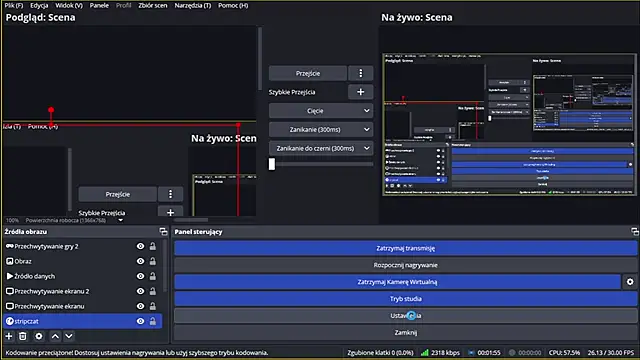Move source down with arrow icon
Viewport: 640px width, 360px height.
[x=69, y=336]
